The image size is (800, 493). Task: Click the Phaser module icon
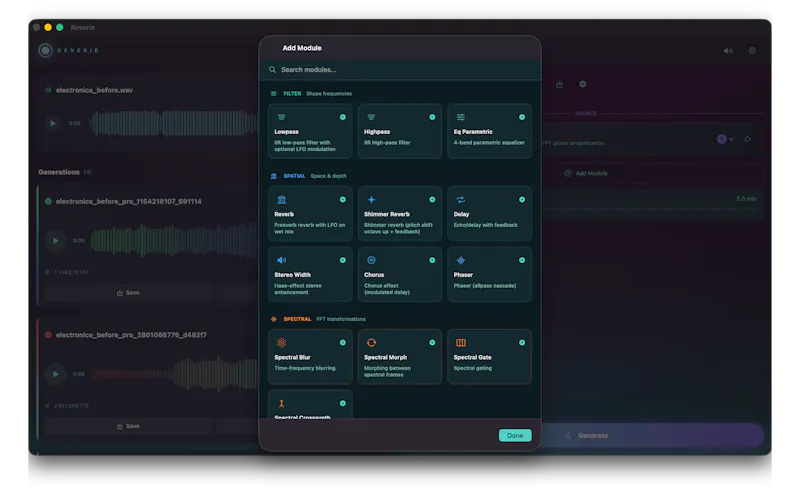(x=461, y=260)
